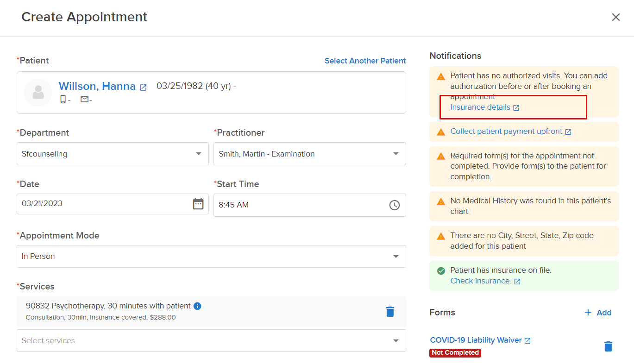Expand the Department dropdown
Viewport: 634px width, 364px height.
pyautogui.click(x=199, y=154)
